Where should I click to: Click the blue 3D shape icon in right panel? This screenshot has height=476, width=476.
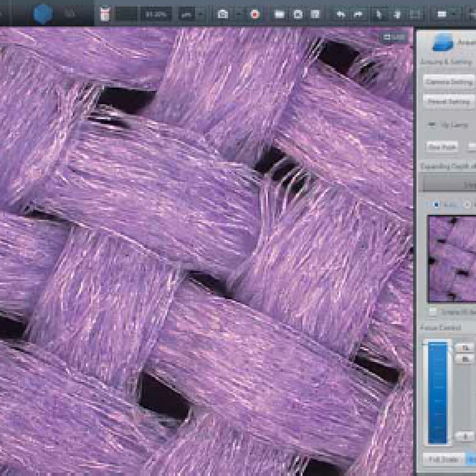click(443, 42)
